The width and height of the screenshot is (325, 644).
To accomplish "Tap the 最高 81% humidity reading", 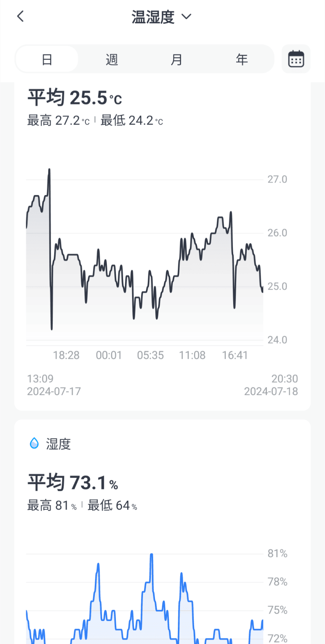I will click(x=52, y=506).
